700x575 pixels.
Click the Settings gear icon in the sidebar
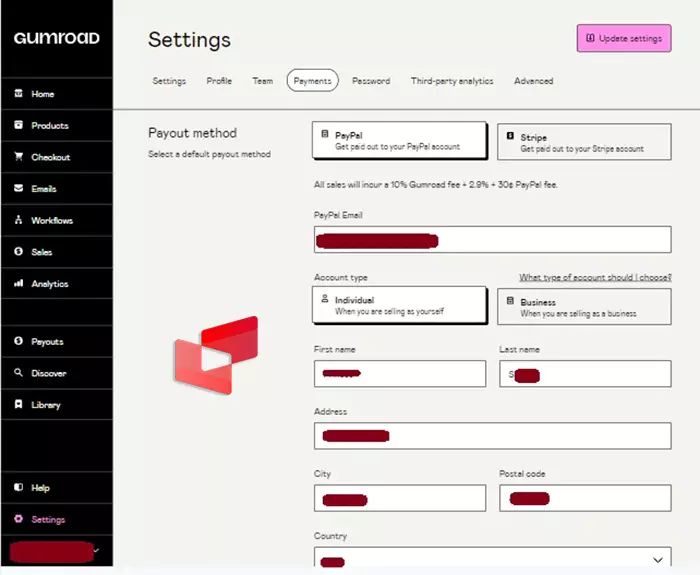point(18,519)
